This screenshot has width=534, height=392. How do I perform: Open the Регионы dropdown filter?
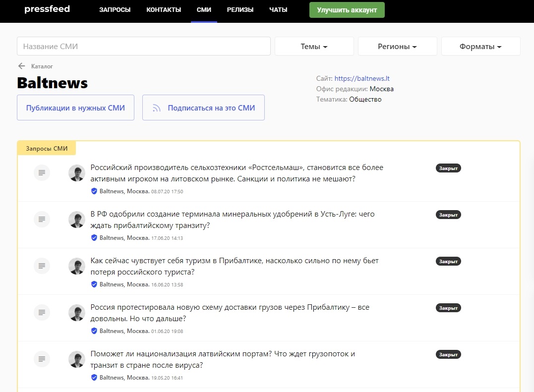(397, 47)
